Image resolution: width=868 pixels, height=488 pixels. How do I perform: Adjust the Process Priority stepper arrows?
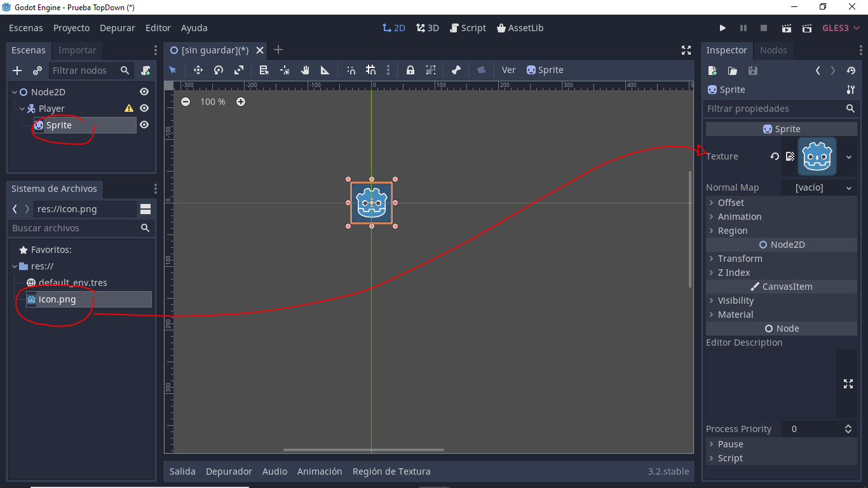[848, 429]
